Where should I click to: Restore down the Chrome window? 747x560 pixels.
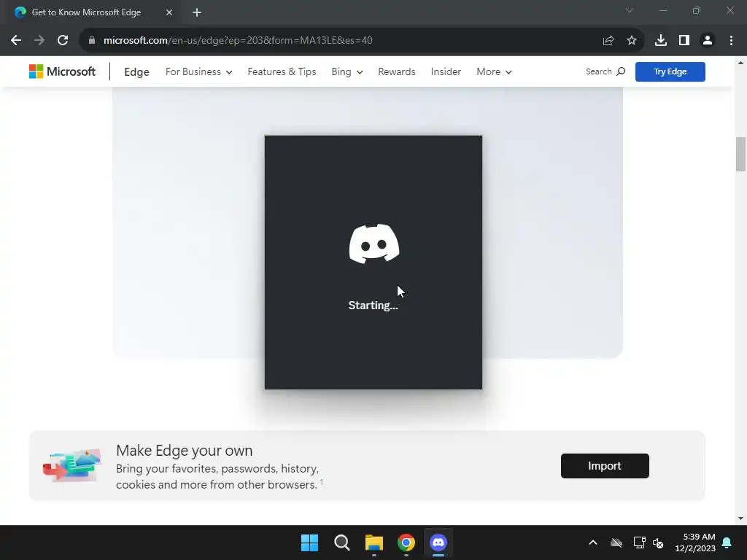[x=697, y=10]
